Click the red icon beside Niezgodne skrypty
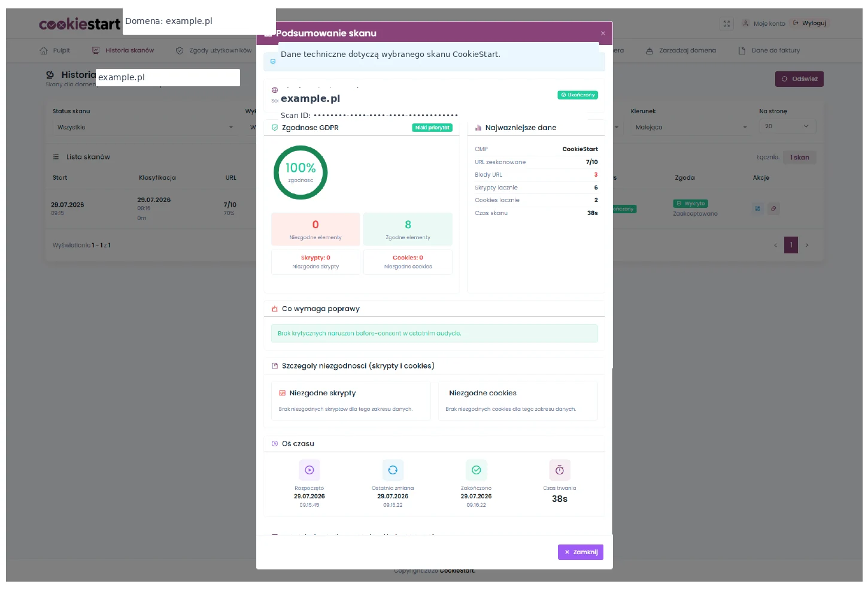868x596 pixels. coord(282,393)
